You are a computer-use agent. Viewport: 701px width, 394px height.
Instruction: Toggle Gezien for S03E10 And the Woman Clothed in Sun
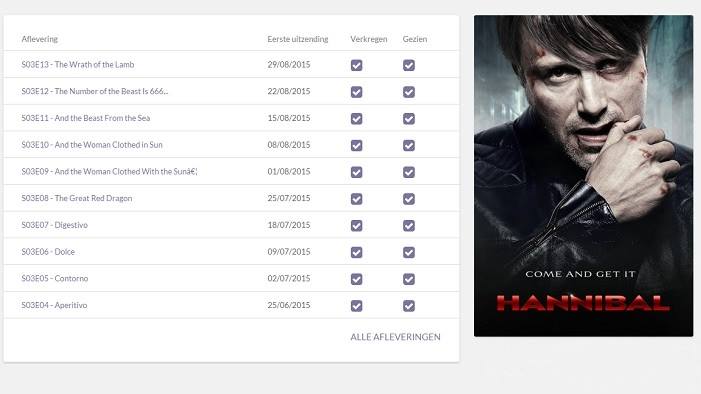pos(409,145)
